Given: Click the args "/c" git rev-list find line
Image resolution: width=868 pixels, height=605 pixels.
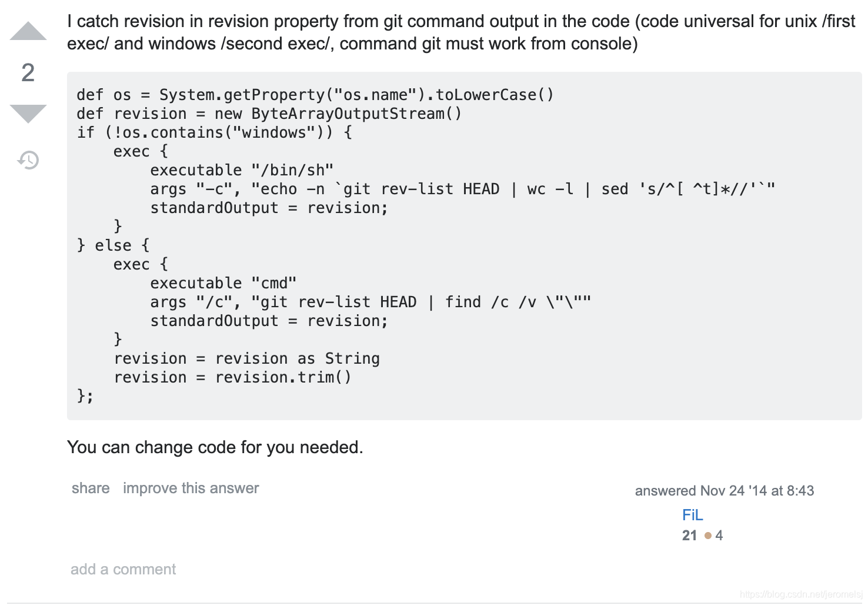Looking at the screenshot, I should pyautogui.click(x=370, y=302).
